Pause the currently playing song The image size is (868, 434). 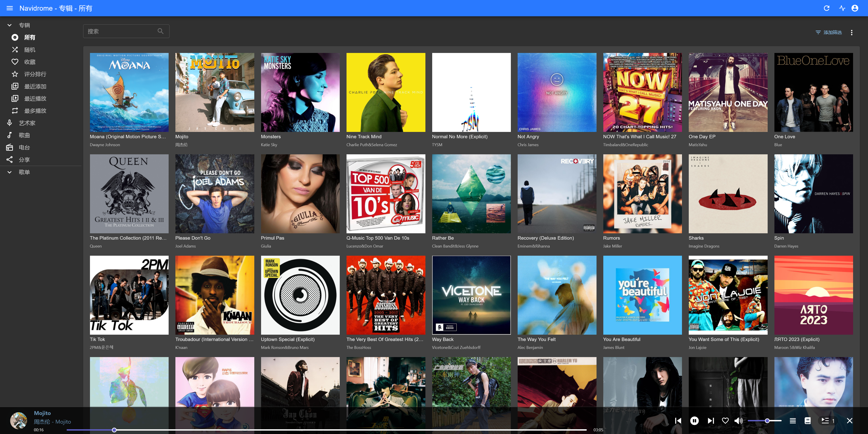pos(694,420)
